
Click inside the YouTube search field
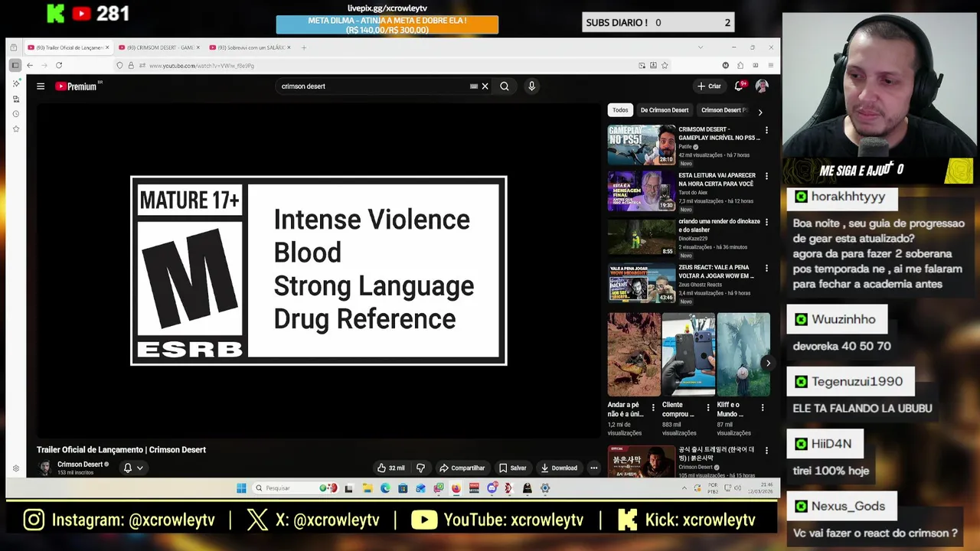[374, 86]
